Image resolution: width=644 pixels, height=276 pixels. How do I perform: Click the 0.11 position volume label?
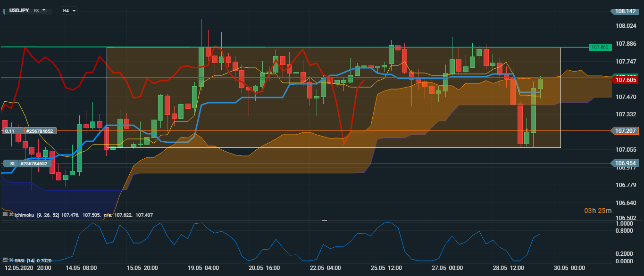11,131
